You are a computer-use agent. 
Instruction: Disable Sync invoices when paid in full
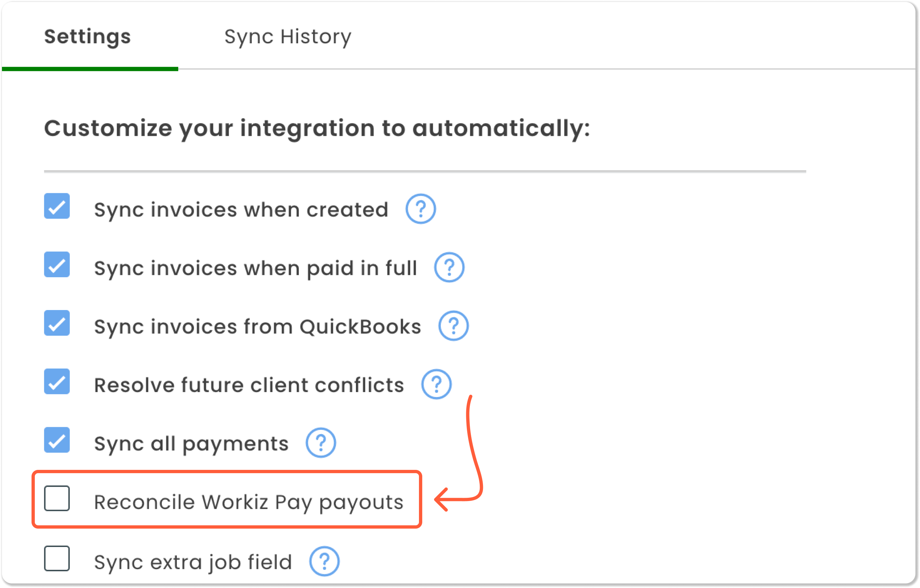point(57,264)
